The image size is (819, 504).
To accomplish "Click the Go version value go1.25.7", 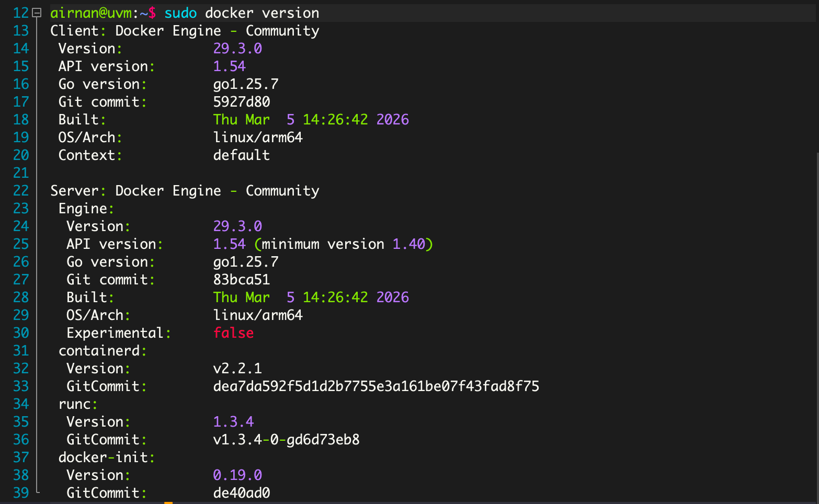I will coord(246,84).
